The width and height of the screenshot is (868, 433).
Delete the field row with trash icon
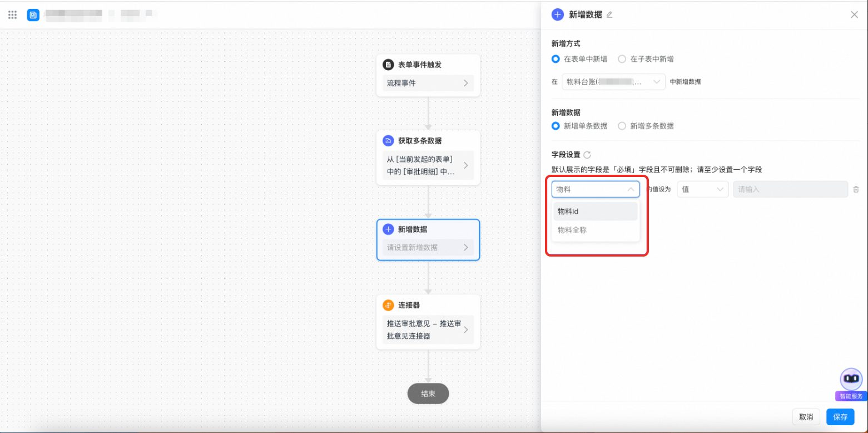[x=856, y=189]
